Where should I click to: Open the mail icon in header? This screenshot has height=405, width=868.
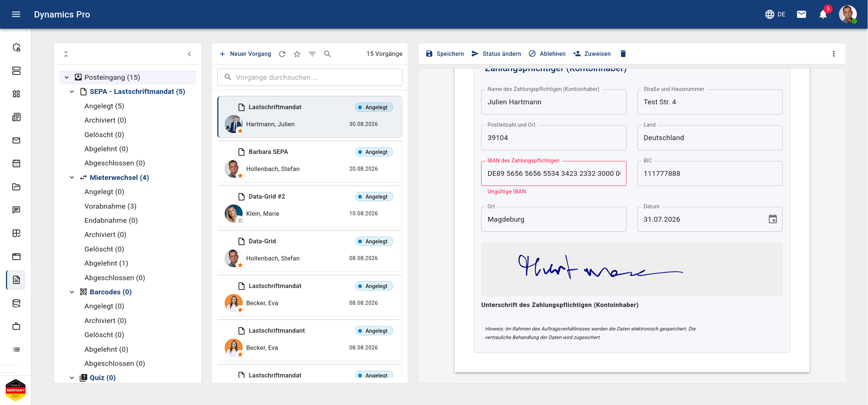pos(801,14)
